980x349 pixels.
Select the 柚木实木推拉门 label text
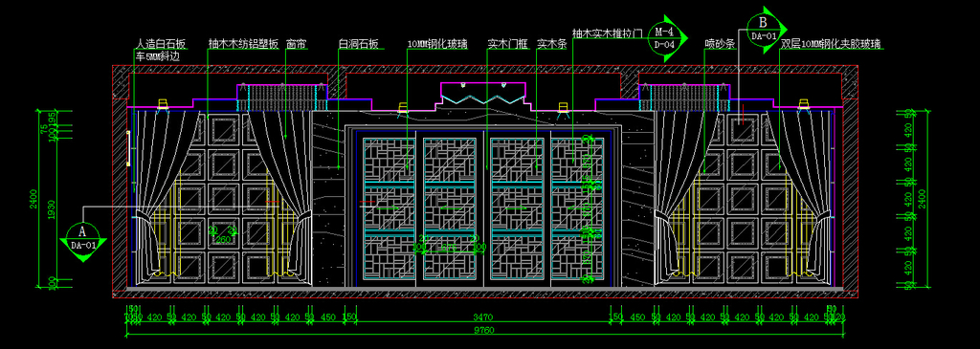coord(607,33)
